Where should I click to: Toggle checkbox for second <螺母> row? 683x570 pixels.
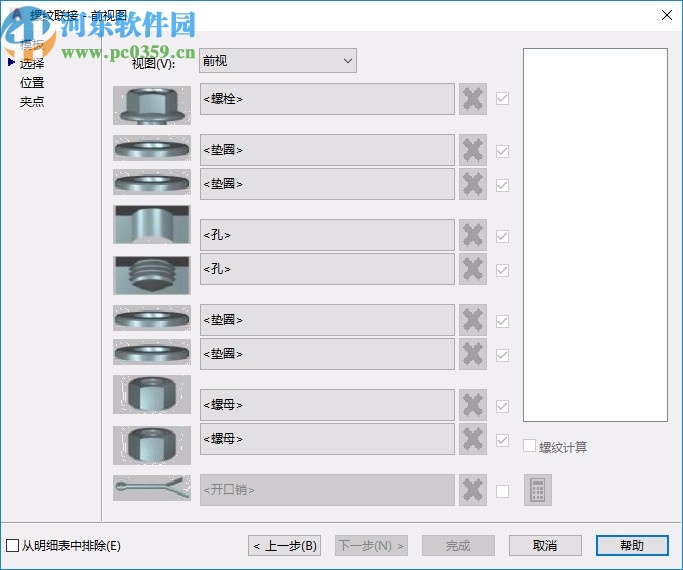point(502,440)
